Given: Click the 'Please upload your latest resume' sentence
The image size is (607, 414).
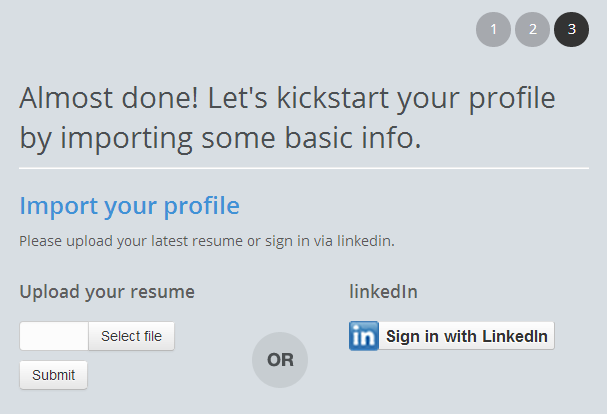Looking at the screenshot, I should [x=207, y=241].
